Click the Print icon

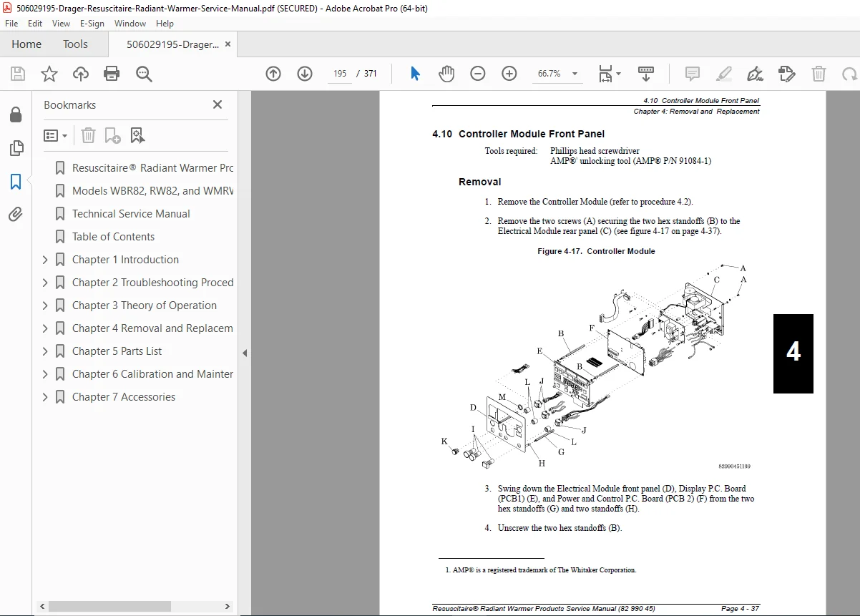click(112, 74)
